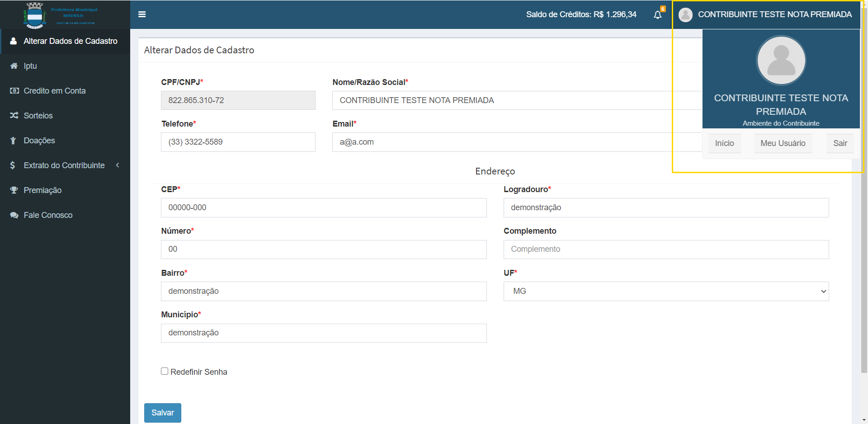868x424 pixels.
Task: Click the money icon beside Credito em Conta
Action: [x=14, y=91]
